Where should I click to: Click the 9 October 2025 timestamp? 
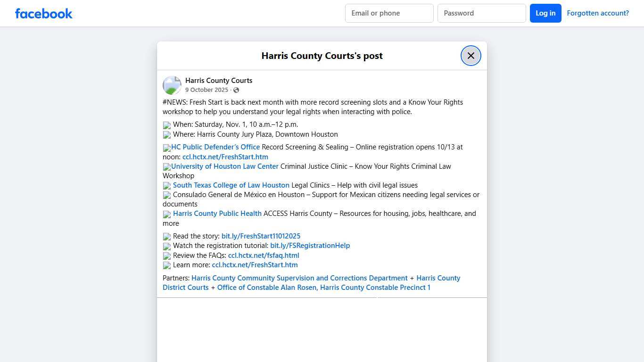coord(206,90)
